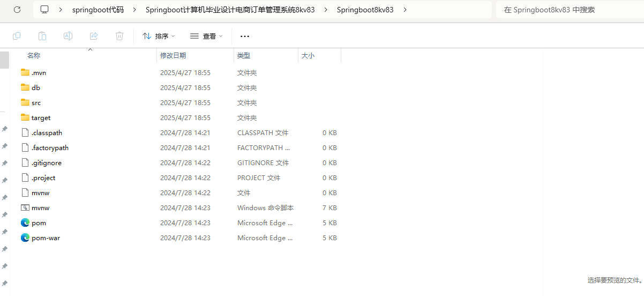Click the Edge icon of the pom file

(25, 223)
